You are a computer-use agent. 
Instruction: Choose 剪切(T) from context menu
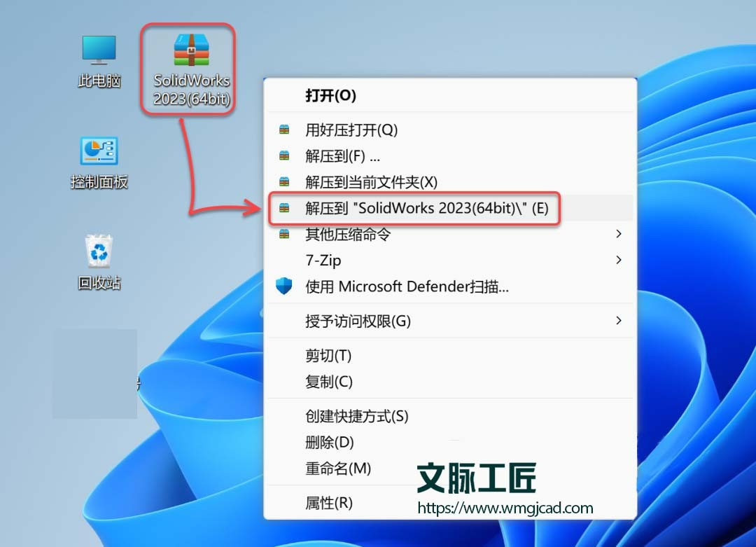450,356
